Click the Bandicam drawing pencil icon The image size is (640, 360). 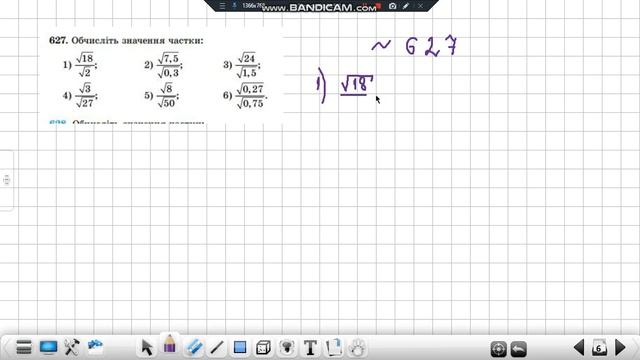[x=406, y=6]
